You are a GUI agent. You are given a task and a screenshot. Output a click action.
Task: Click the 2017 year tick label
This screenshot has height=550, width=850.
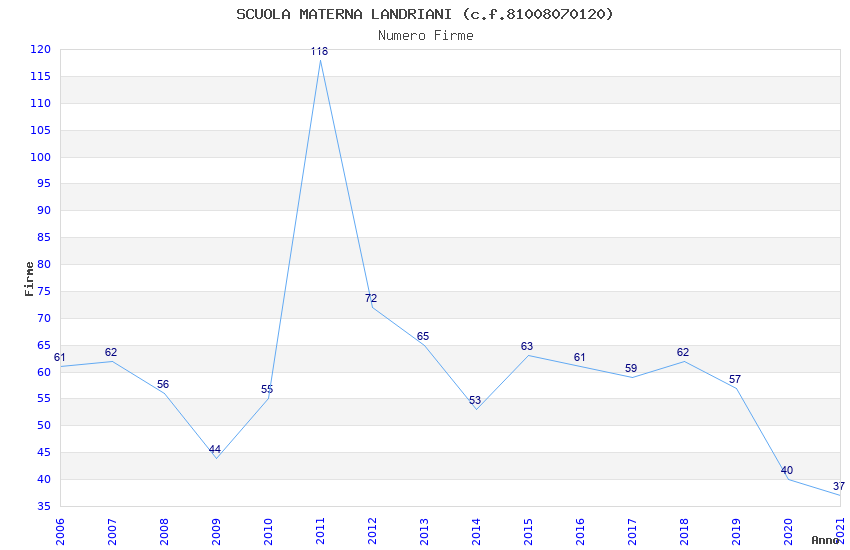633,532
